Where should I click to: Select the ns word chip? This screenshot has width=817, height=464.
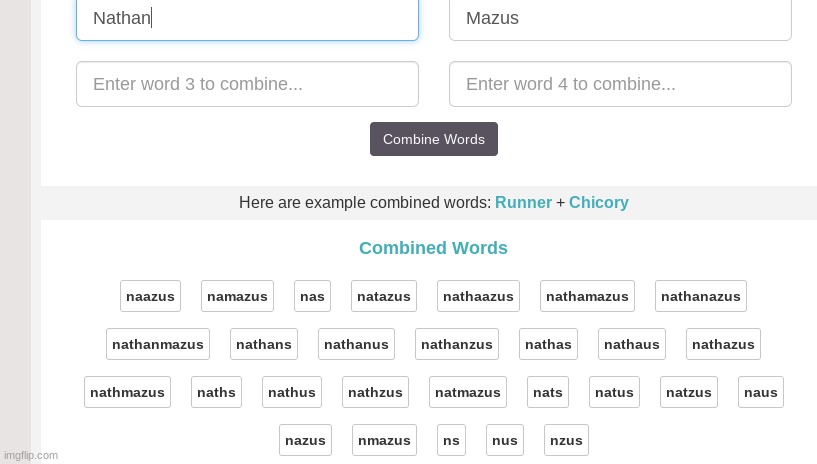(x=451, y=440)
